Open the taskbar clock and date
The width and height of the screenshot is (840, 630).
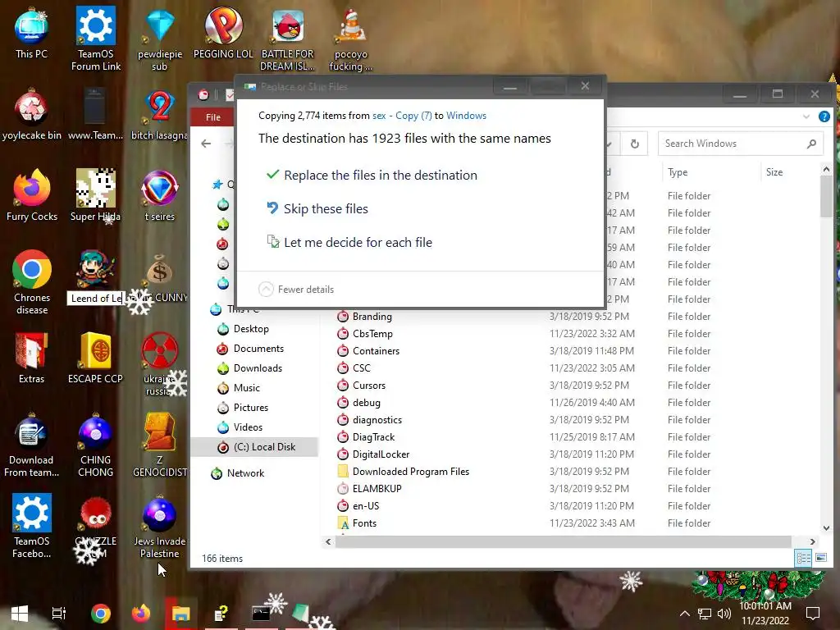(x=765, y=614)
